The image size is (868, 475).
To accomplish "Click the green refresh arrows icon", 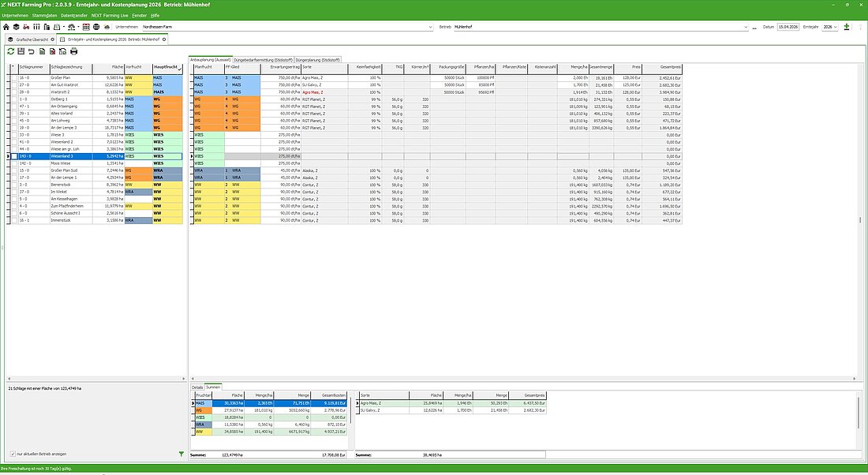I will pyautogui.click(x=10, y=51).
